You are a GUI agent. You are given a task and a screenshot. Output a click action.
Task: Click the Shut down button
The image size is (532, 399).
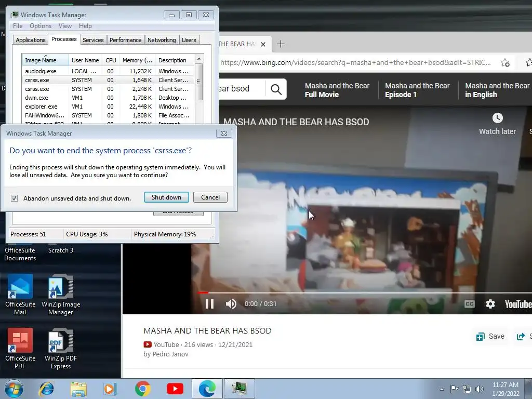pos(166,197)
